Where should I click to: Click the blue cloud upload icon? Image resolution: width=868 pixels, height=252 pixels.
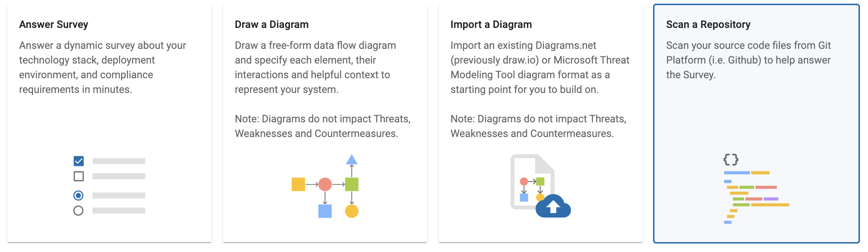point(553,206)
